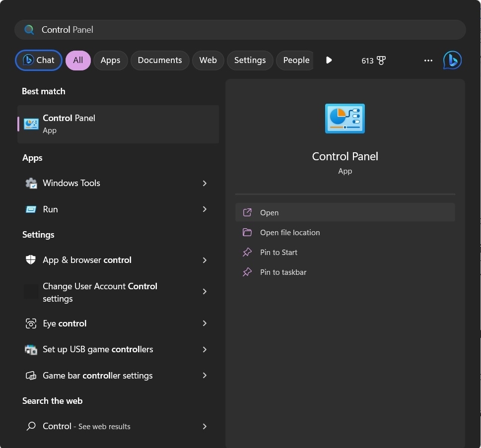481x448 pixels.
Task: Click Pin to Start
Action: point(345,253)
